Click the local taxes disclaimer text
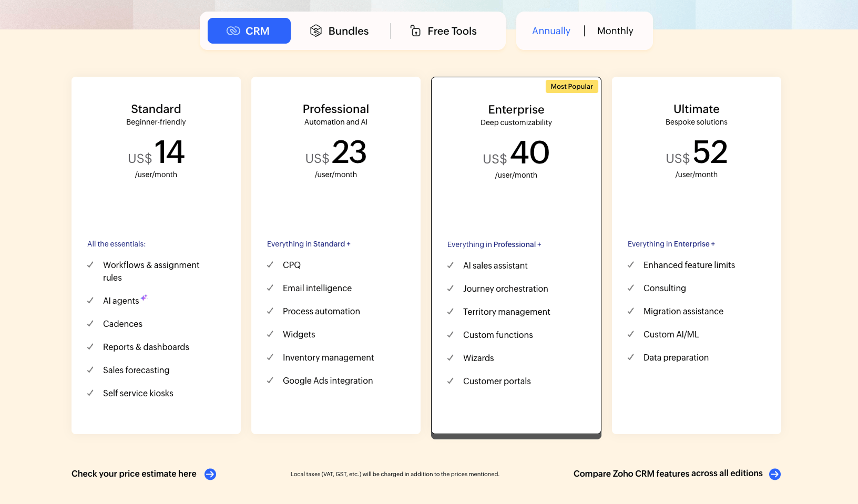 (395, 474)
